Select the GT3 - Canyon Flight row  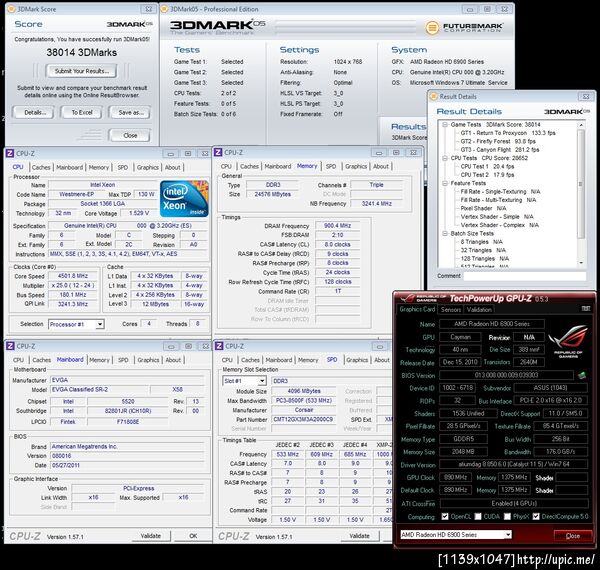[x=500, y=150]
